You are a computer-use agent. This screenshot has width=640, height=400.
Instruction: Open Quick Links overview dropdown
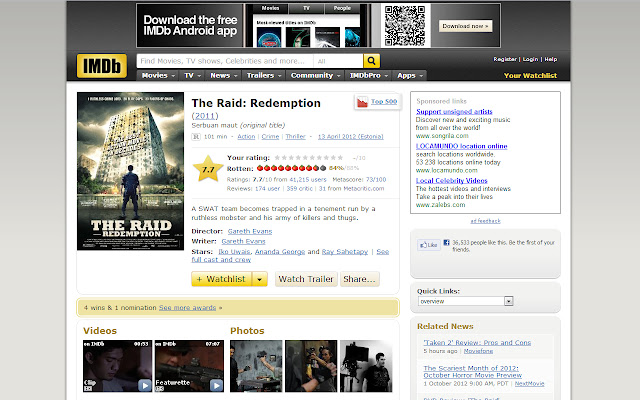(465, 301)
